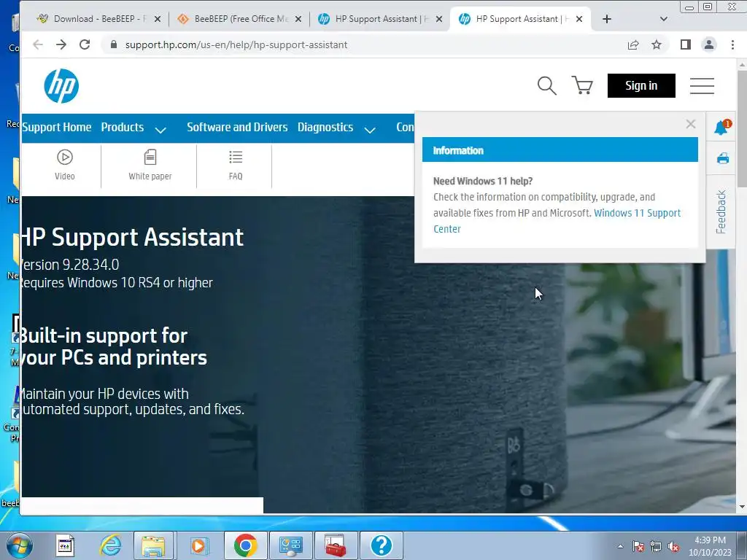
Task: Go forward in browser history
Action: tap(61, 44)
